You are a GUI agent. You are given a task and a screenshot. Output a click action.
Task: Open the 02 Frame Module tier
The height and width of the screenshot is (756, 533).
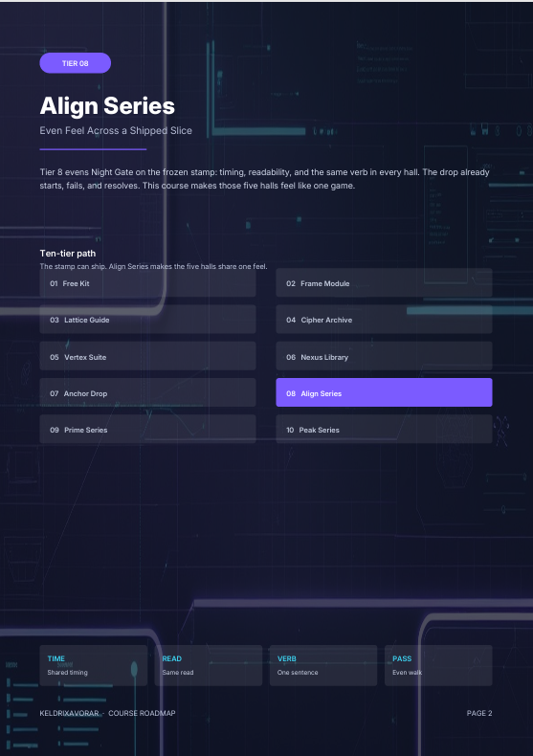pyautogui.click(x=384, y=283)
